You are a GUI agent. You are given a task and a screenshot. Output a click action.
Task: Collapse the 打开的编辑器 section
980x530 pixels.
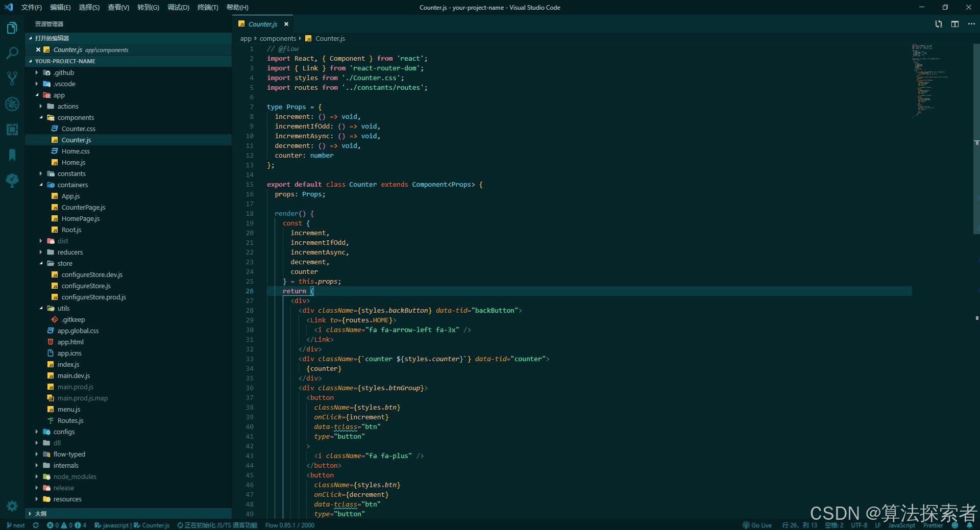128,38
